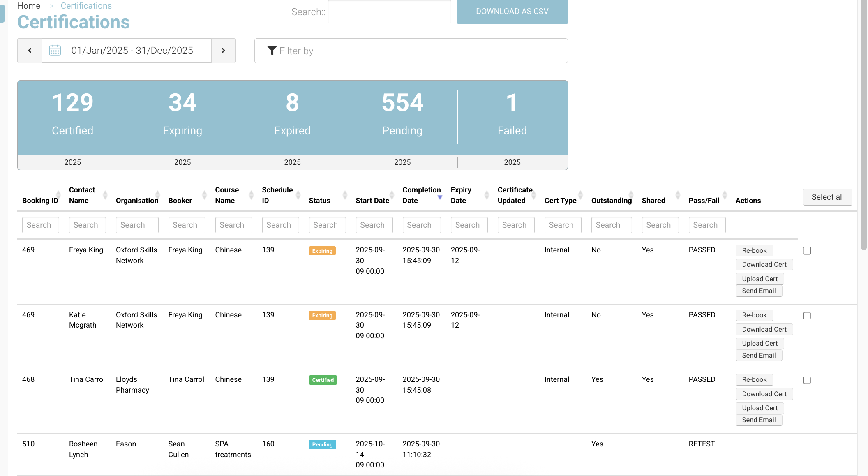Go to previous date range arrow
This screenshot has width=868, height=476.
coord(30,51)
